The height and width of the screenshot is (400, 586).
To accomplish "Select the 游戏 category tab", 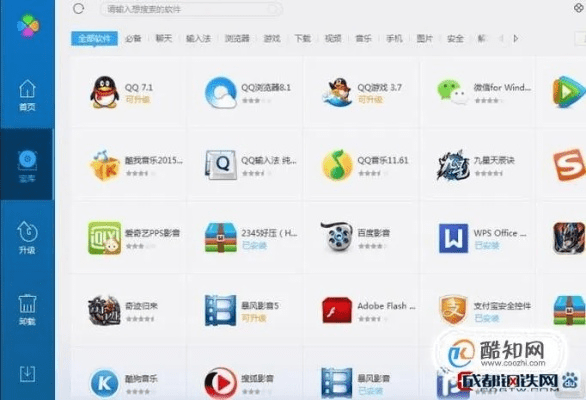I will coord(272,38).
